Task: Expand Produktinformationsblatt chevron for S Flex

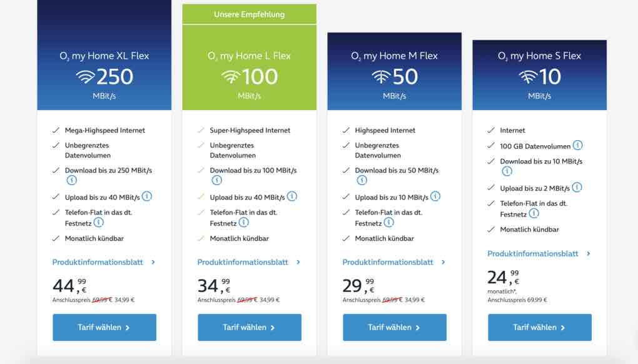Action: 589,253
